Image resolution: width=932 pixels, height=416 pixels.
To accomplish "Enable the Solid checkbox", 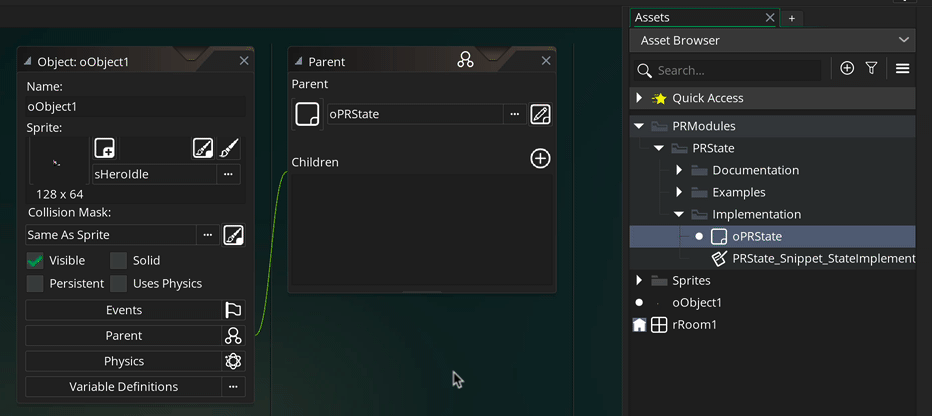I will 119,260.
